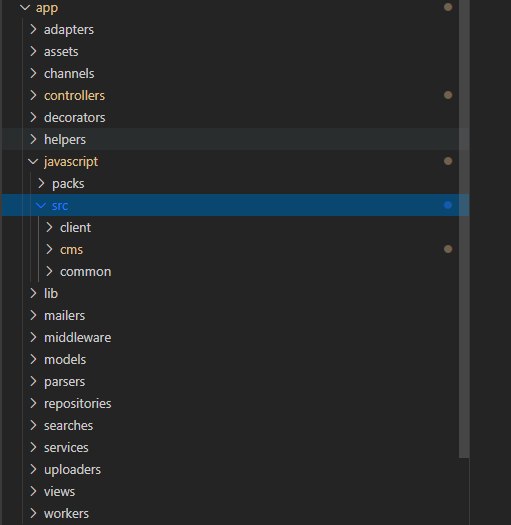This screenshot has width=511, height=525.
Task: Expand the middleware folder chevron
Action: point(33,338)
